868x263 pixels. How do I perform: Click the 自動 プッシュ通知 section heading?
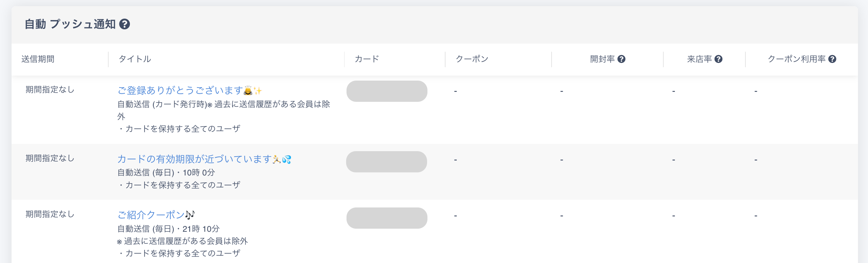tap(70, 24)
